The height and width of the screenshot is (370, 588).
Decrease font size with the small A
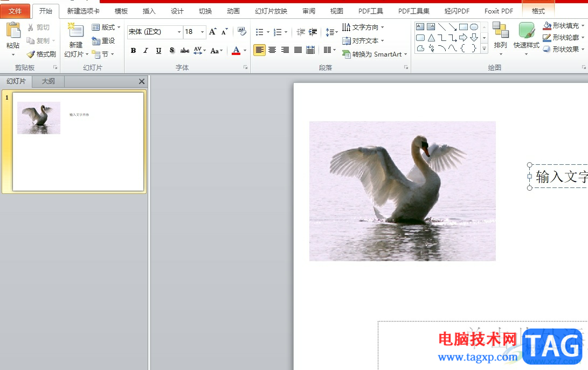tap(225, 31)
